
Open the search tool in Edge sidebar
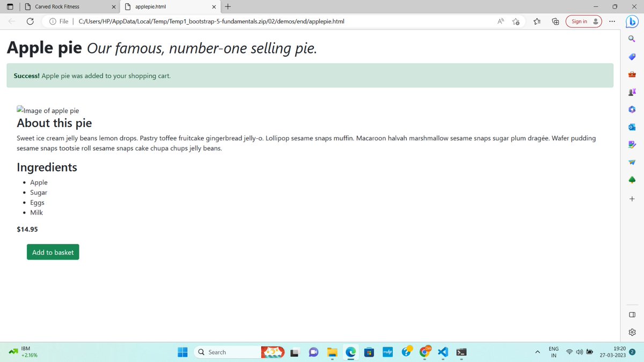click(632, 39)
